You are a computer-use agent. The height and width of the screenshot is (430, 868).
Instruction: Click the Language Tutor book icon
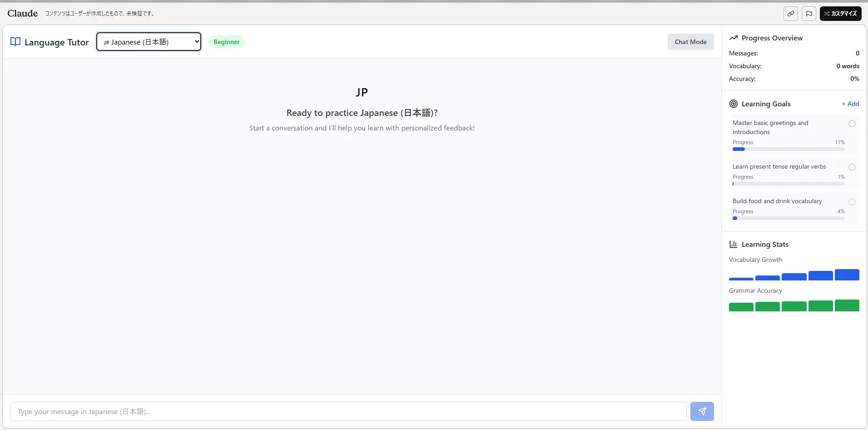(15, 42)
